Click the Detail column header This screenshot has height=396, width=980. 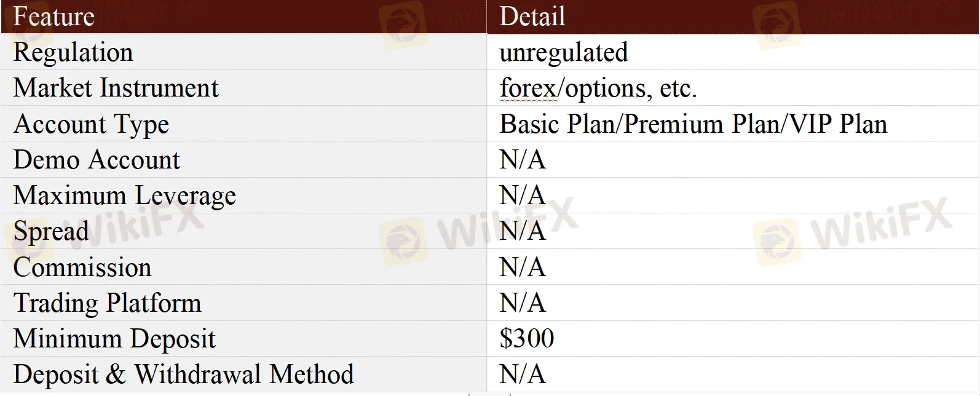[532, 17]
